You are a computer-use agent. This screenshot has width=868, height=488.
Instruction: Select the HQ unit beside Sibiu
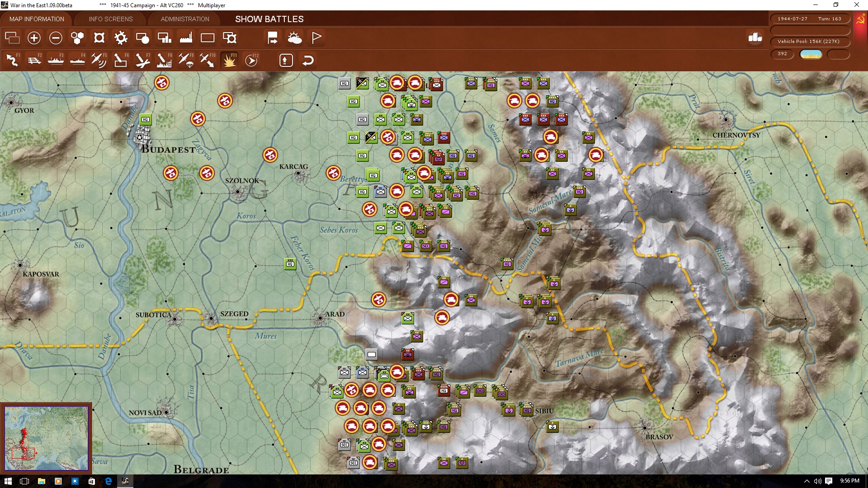(x=527, y=410)
